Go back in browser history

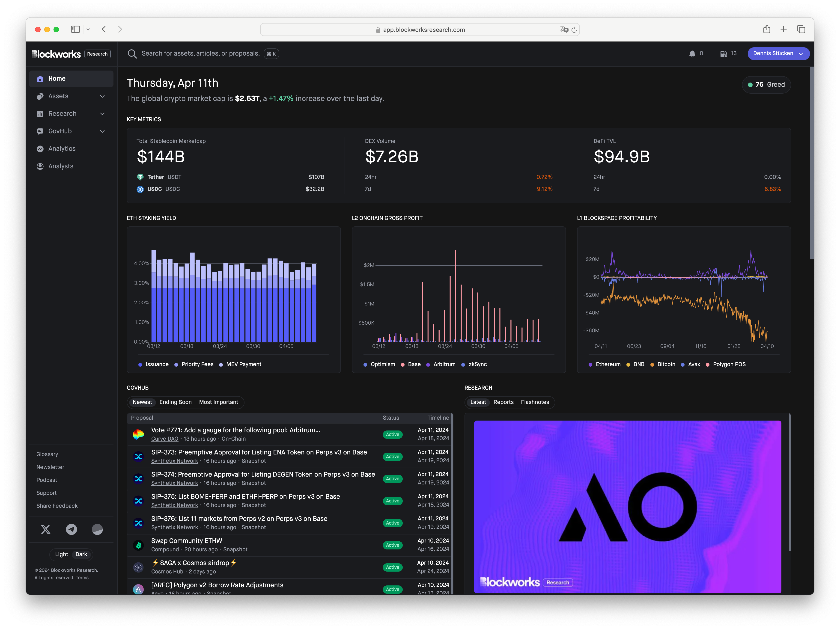click(x=104, y=29)
